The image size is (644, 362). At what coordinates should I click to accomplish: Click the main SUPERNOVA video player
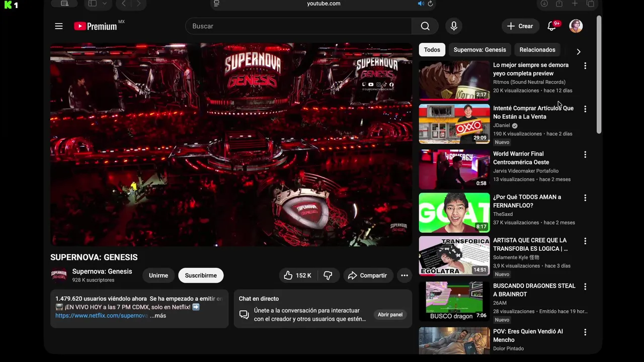[x=231, y=145]
